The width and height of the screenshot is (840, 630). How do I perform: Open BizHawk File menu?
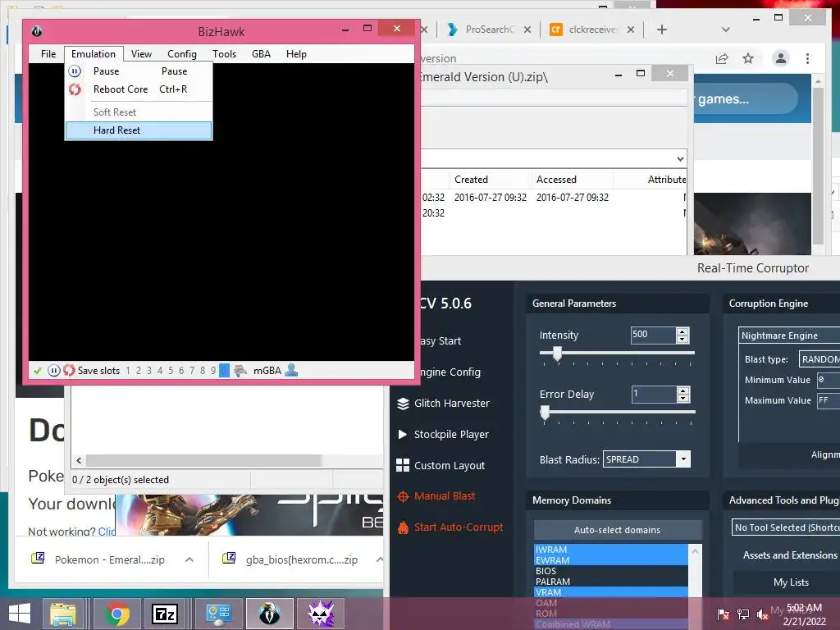[x=48, y=53]
